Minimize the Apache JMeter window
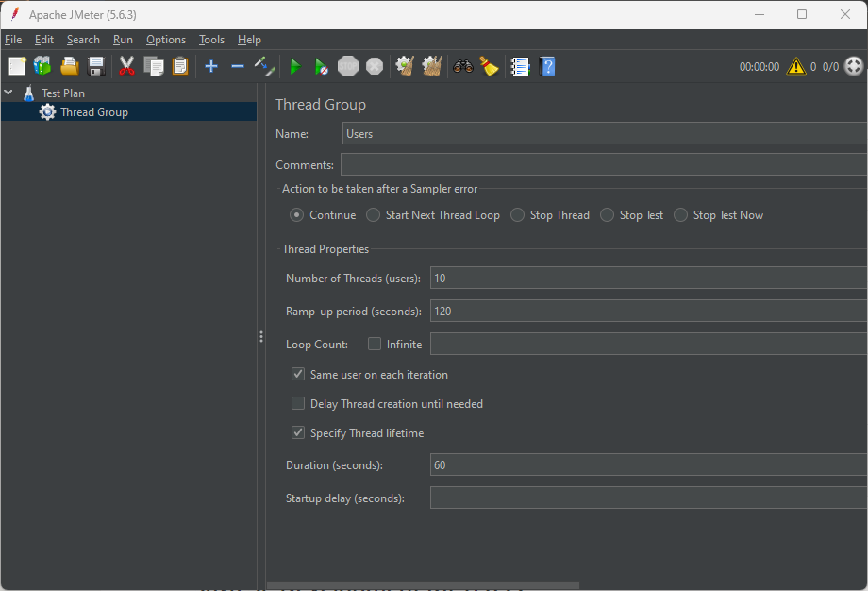Viewport: 868px width, 591px height. (x=759, y=14)
